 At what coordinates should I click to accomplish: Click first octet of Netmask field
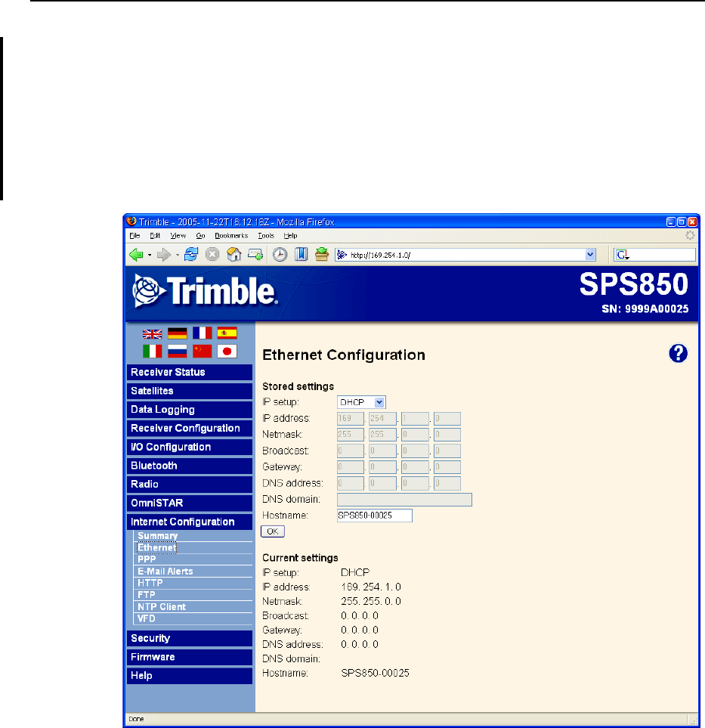point(351,435)
